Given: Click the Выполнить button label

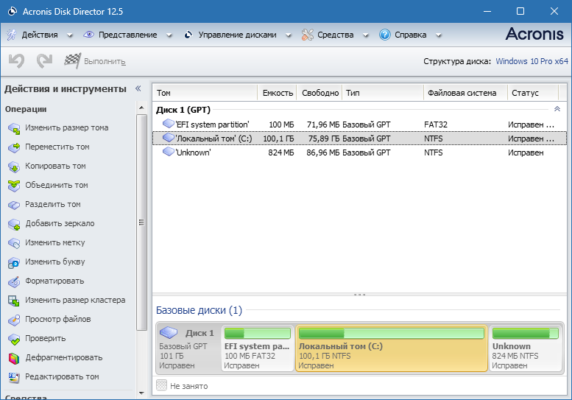Looking at the screenshot, I should 105,61.
